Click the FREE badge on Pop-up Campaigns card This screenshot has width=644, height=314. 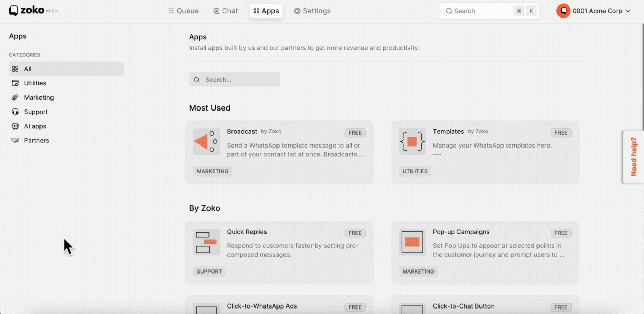(x=561, y=233)
